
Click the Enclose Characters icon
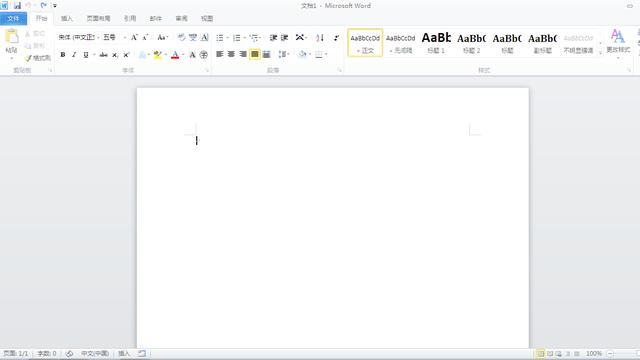(x=204, y=54)
